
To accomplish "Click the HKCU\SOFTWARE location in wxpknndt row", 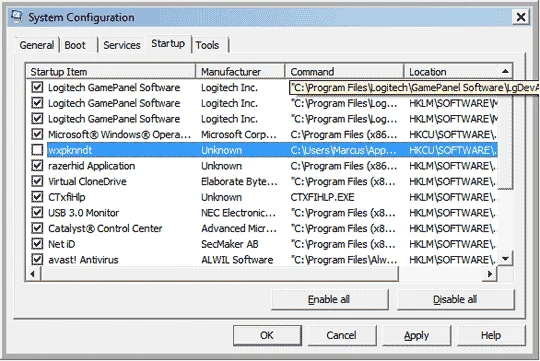I will click(452, 150).
